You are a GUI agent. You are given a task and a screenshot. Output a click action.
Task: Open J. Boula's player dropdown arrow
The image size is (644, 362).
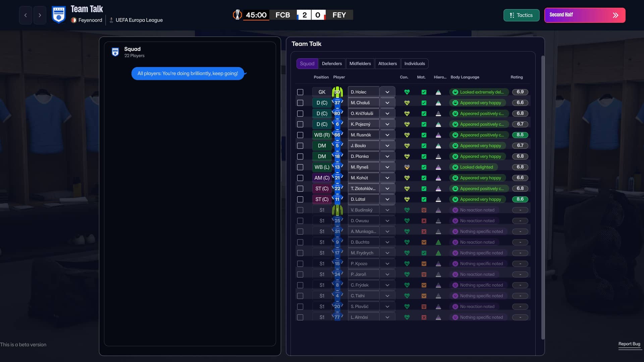(x=387, y=145)
